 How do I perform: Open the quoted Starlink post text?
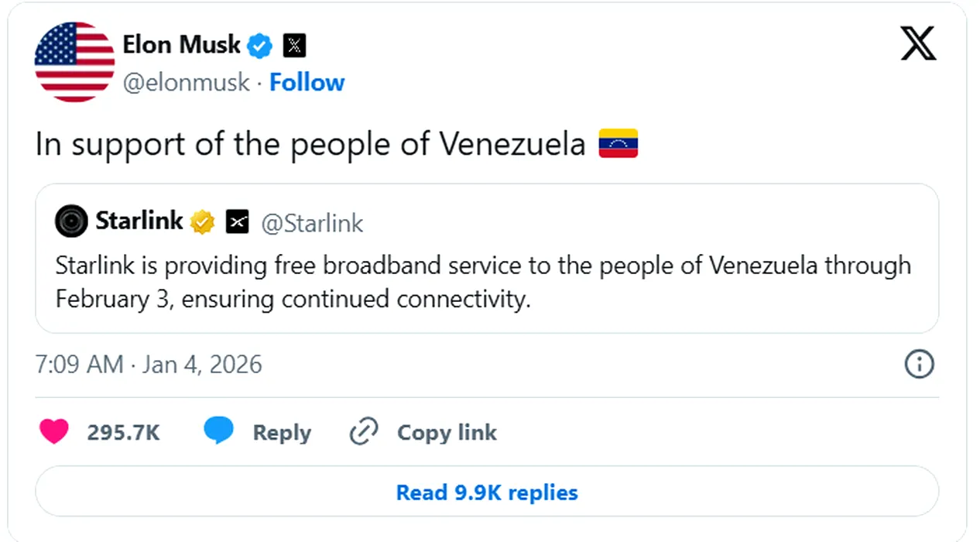point(483,282)
